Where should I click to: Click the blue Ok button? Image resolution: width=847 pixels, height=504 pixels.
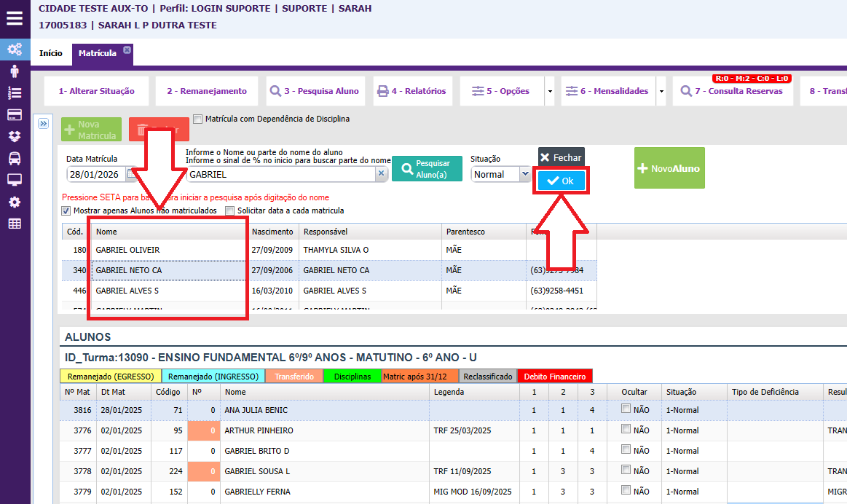561,181
